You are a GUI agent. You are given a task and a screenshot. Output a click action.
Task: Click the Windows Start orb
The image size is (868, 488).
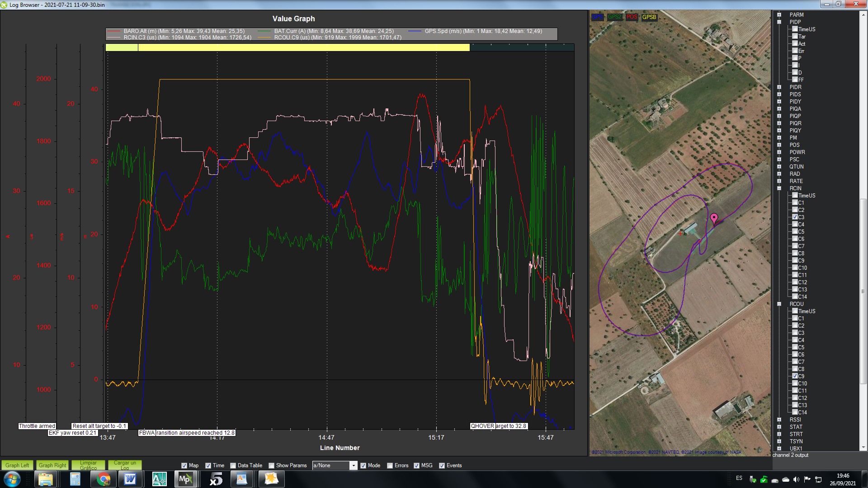12,479
